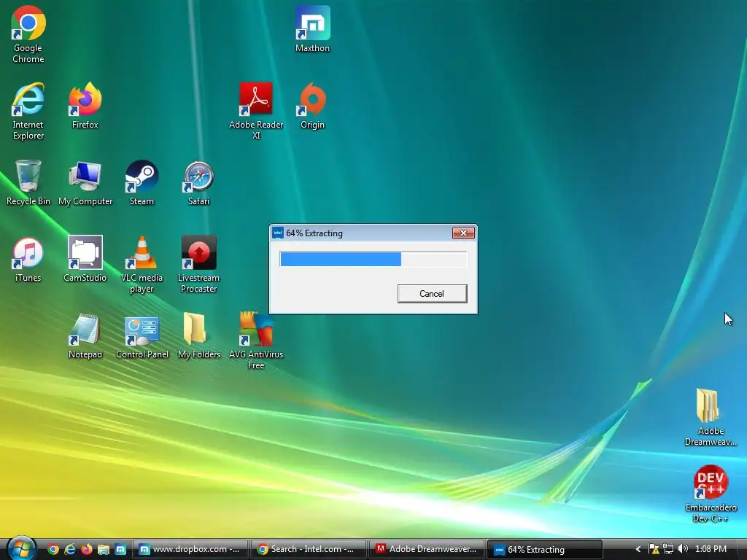Switch to Search - Intel.com taskbar window
This screenshot has width=747, height=560.
point(308,550)
